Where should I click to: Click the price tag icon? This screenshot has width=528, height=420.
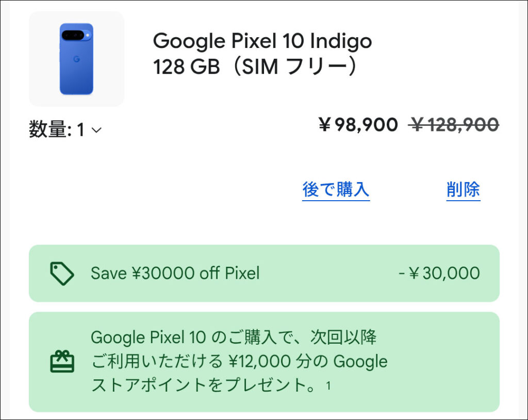(62, 273)
